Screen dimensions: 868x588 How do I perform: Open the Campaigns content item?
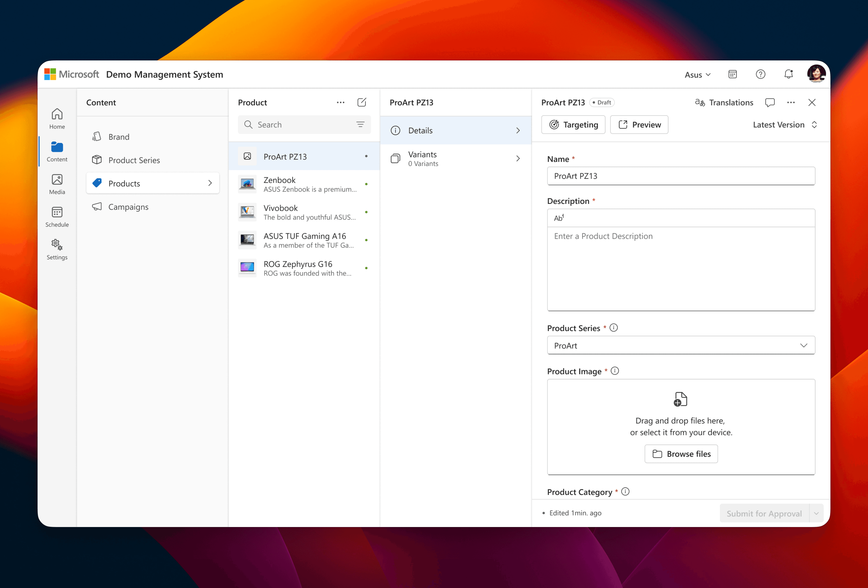click(x=128, y=207)
